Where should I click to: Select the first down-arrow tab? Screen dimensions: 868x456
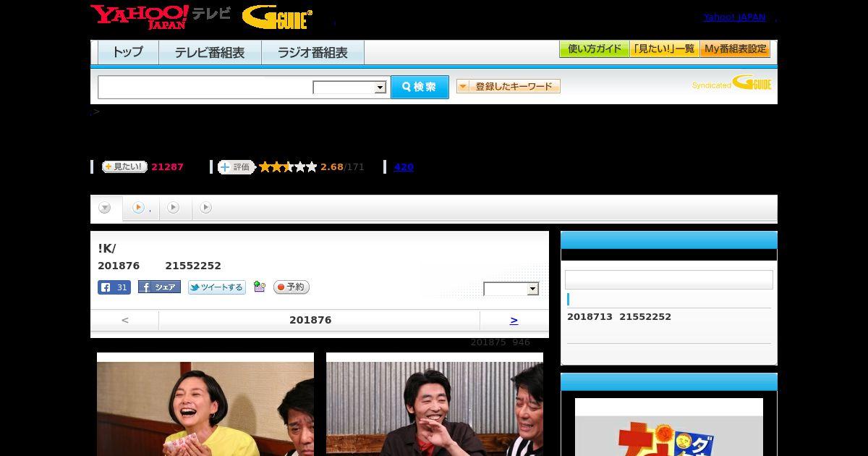106,208
